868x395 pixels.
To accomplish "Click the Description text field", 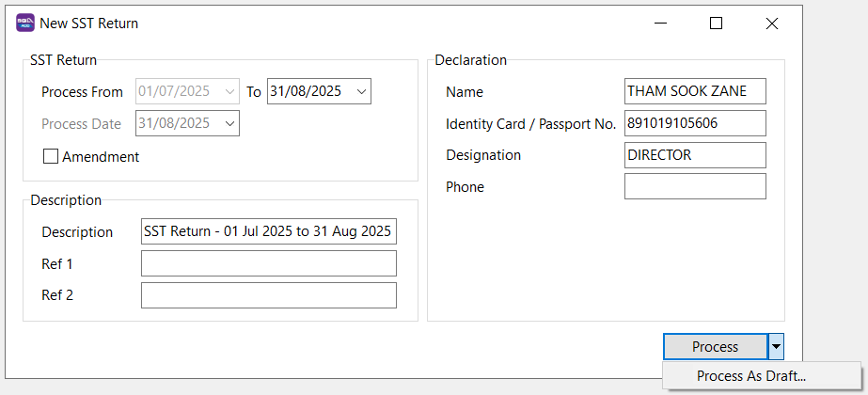I will (268, 231).
